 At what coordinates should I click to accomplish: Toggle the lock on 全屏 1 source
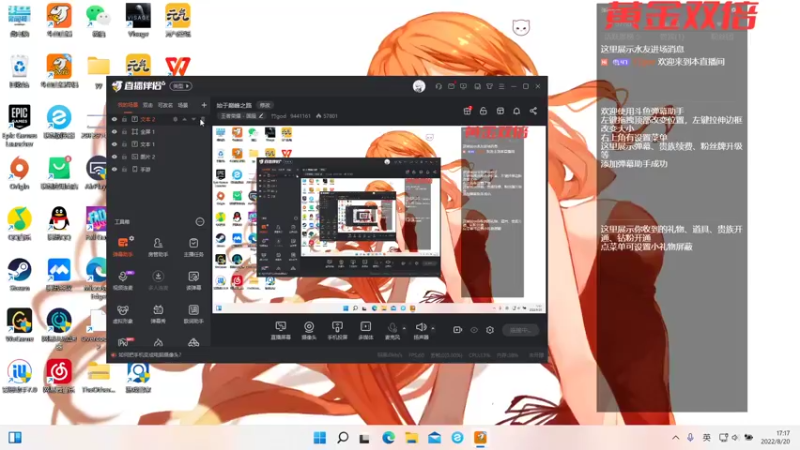pos(124,132)
